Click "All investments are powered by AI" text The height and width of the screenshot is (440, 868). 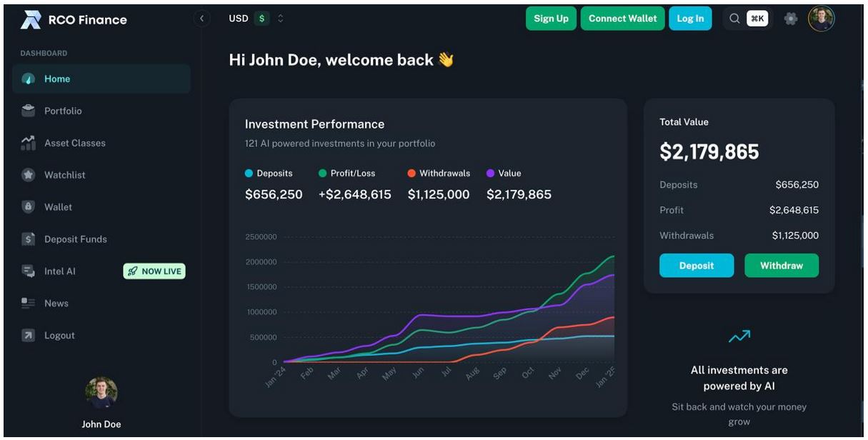(739, 378)
